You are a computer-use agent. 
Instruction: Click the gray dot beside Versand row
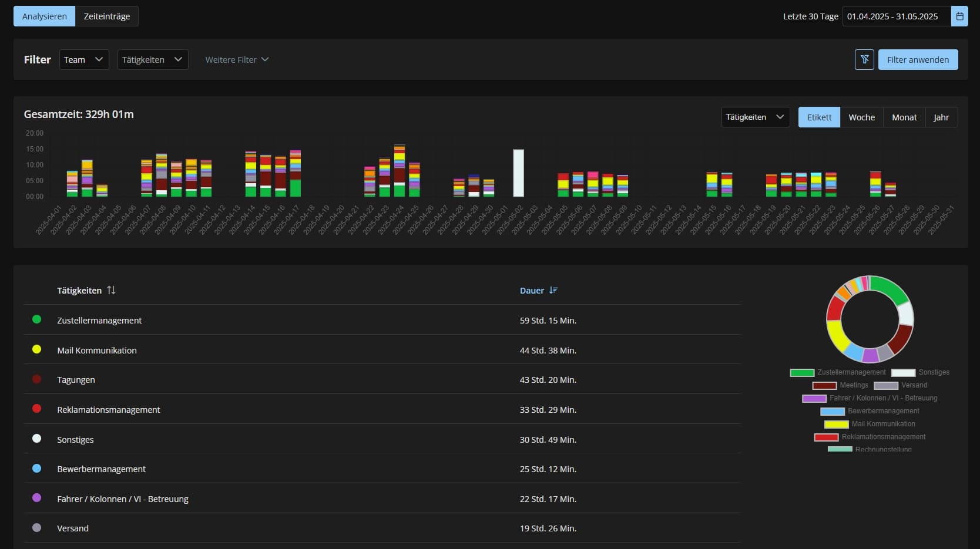36,528
